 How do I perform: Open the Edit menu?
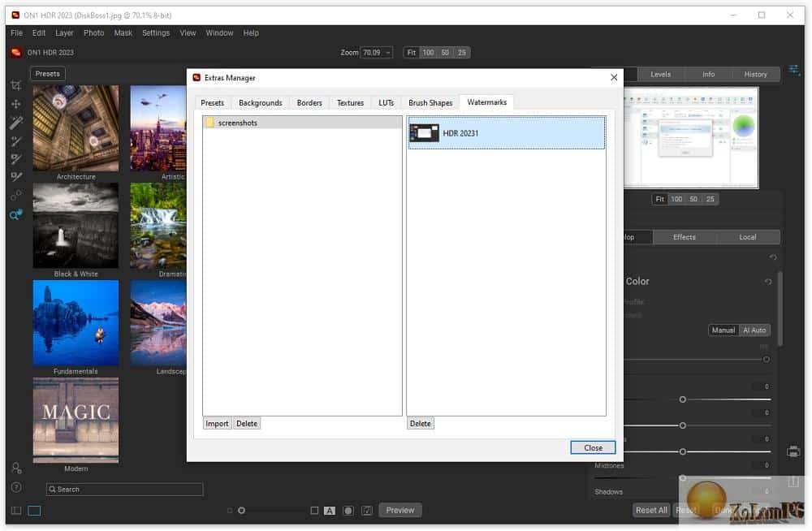(x=39, y=32)
